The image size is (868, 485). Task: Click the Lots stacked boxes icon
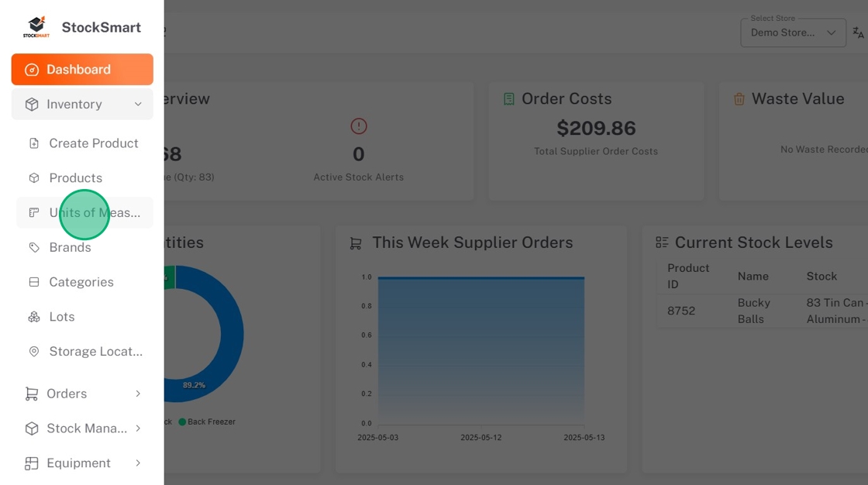(34, 317)
